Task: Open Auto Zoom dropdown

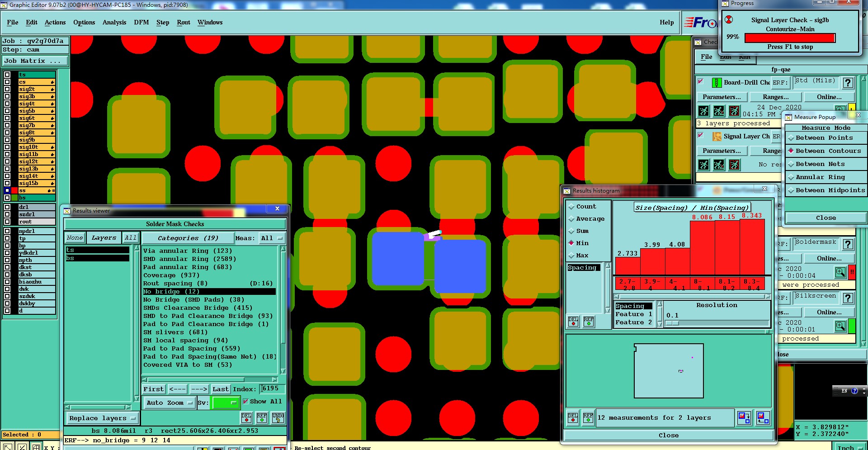Action: point(170,403)
